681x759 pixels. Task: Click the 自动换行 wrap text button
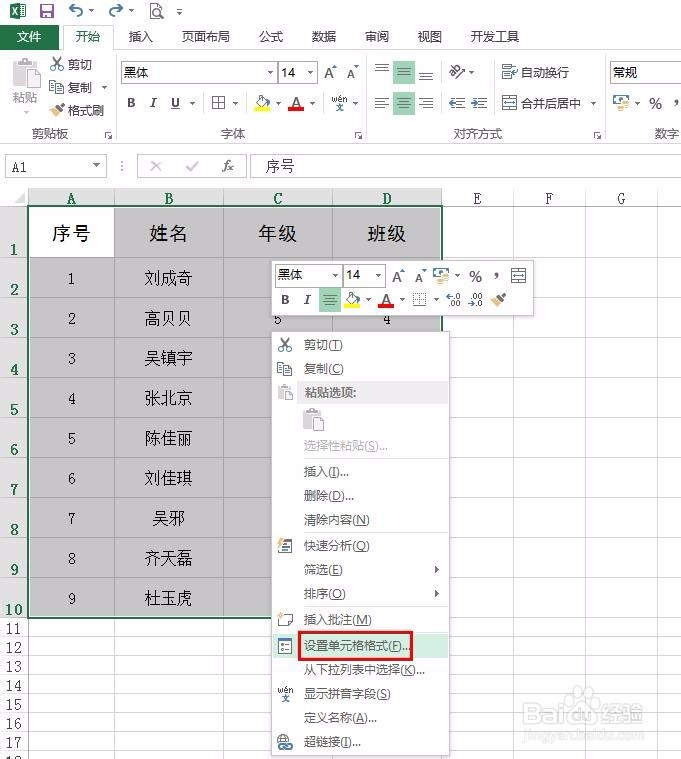pyautogui.click(x=535, y=73)
